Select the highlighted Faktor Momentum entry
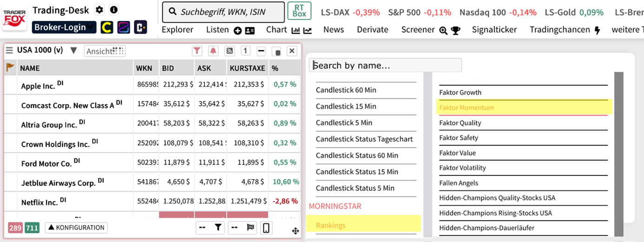The image size is (644, 242). coord(524,108)
